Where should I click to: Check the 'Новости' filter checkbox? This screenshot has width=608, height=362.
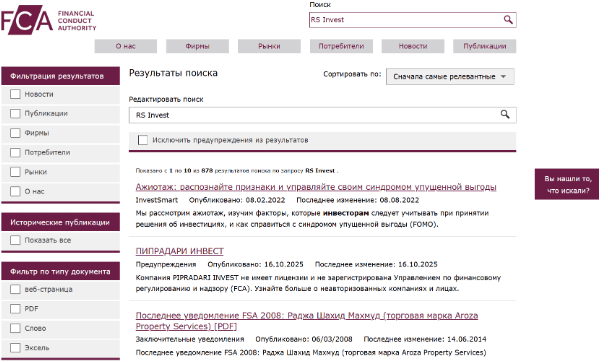[x=15, y=94]
